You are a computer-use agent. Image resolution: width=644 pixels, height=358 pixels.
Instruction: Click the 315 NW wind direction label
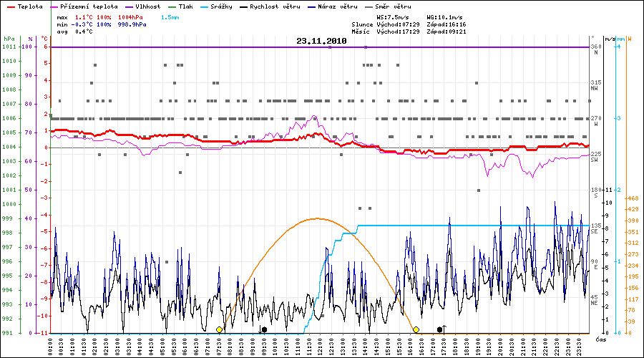pyautogui.click(x=596, y=85)
